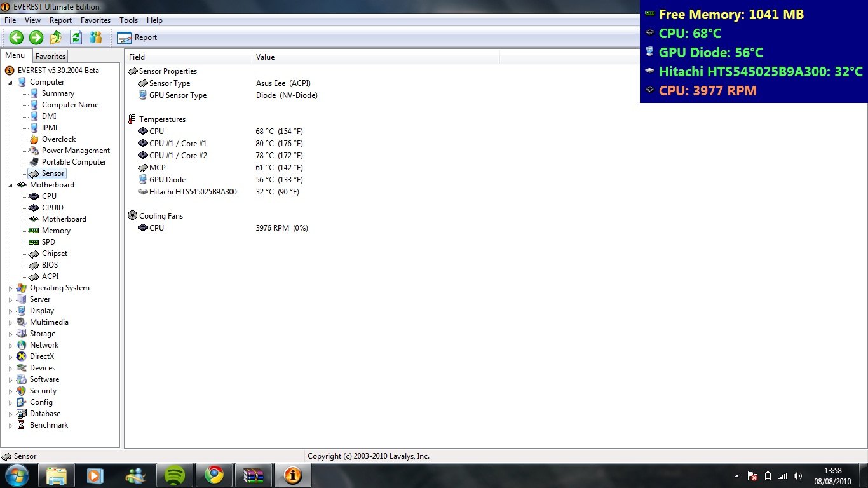Select the Computer Name icon in the tree
The width and height of the screenshot is (868, 488).
(34, 105)
